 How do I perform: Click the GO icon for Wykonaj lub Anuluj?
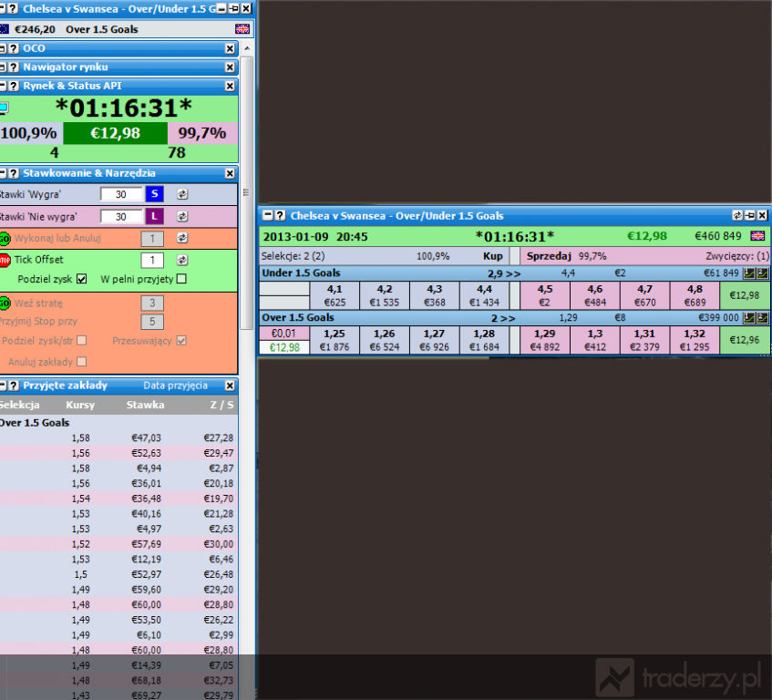coord(5,239)
